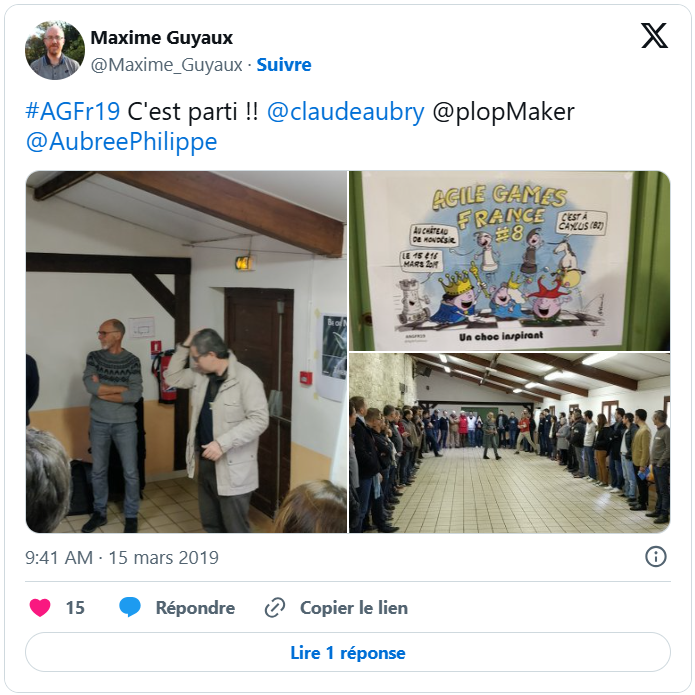Screen dimensions: 695x695
Task: Open the tweet info circle icon
Action: (x=656, y=556)
